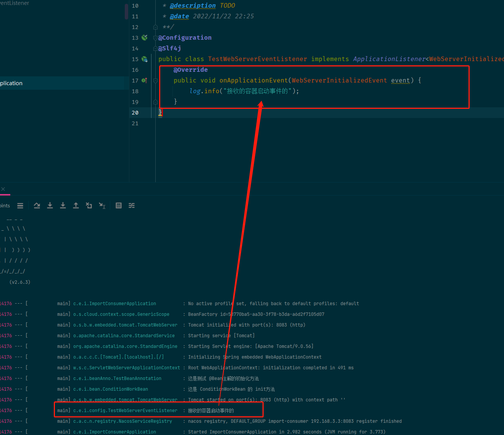
Task: Close the debug console tab
Action: click(x=3, y=189)
